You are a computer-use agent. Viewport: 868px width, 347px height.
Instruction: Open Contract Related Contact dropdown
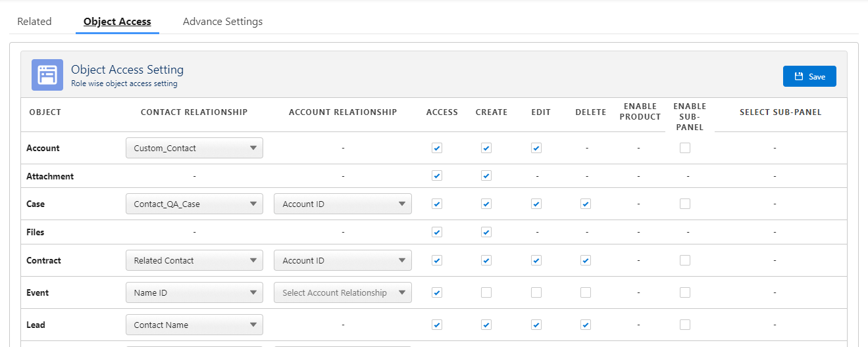[194, 260]
